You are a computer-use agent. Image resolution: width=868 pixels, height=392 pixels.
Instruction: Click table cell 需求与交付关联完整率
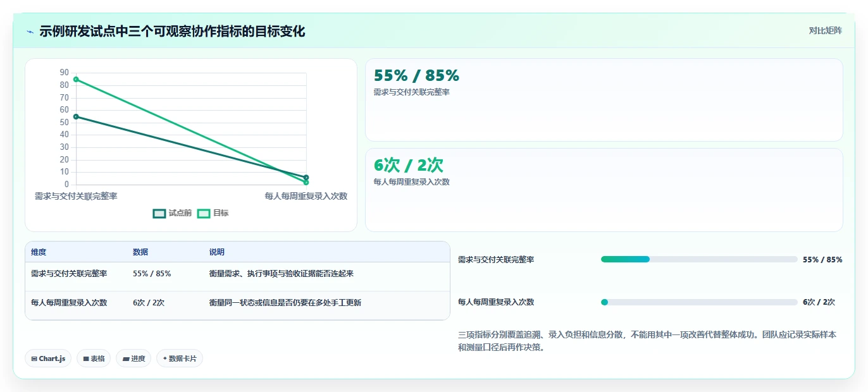coord(69,274)
